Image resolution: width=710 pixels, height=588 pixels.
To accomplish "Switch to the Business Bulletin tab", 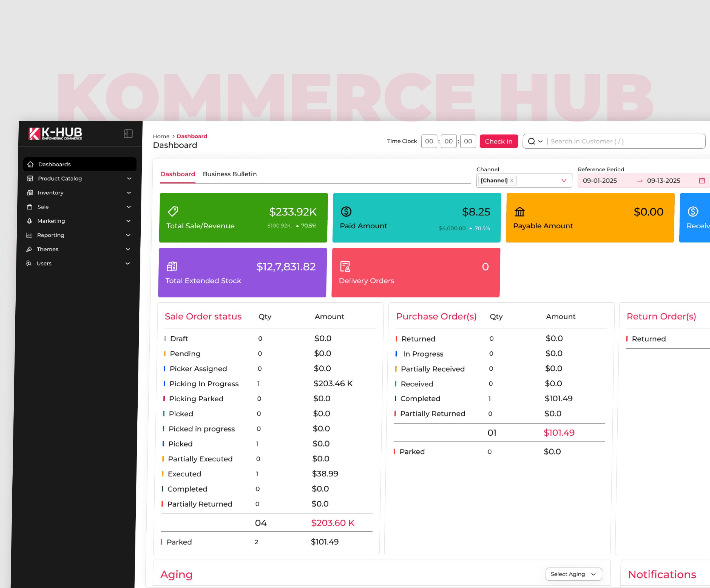I will pyautogui.click(x=229, y=174).
